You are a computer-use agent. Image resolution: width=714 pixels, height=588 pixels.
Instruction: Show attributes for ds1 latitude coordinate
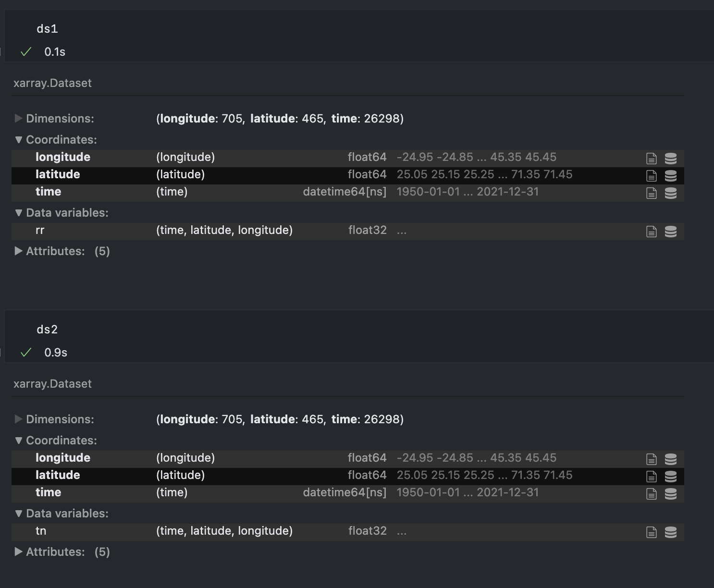pos(652,175)
